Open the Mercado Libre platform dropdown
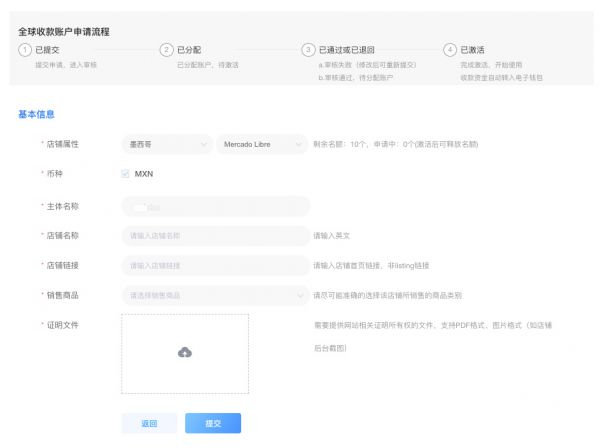This screenshot has width=600, height=448. coord(261,144)
